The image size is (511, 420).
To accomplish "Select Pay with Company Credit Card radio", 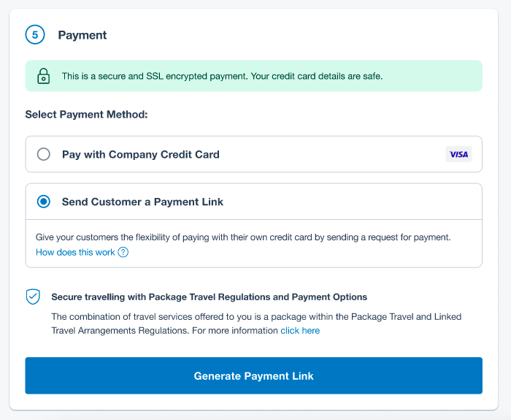I will point(43,154).
